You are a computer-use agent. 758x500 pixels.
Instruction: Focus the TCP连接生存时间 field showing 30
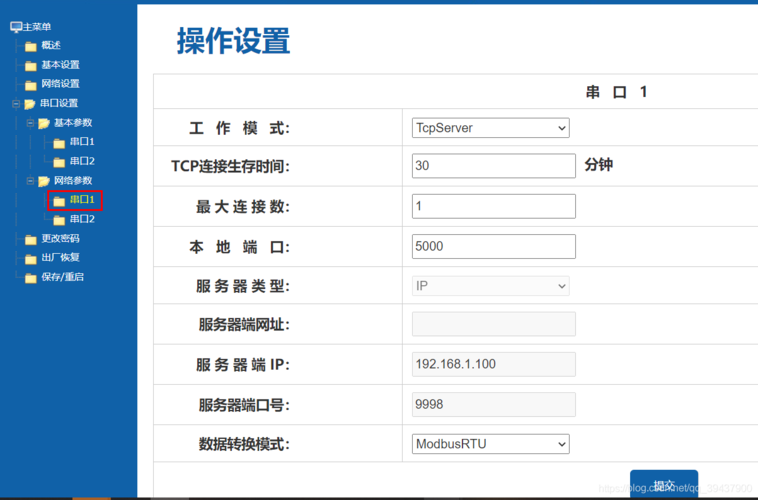(x=494, y=166)
